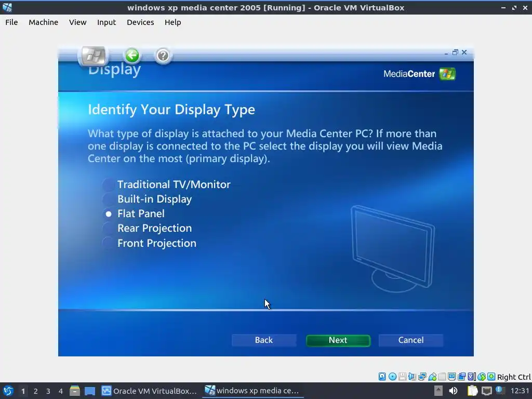Click VirtualBox hard disk activity indicator
This screenshot has height=399, width=532.
point(382,376)
